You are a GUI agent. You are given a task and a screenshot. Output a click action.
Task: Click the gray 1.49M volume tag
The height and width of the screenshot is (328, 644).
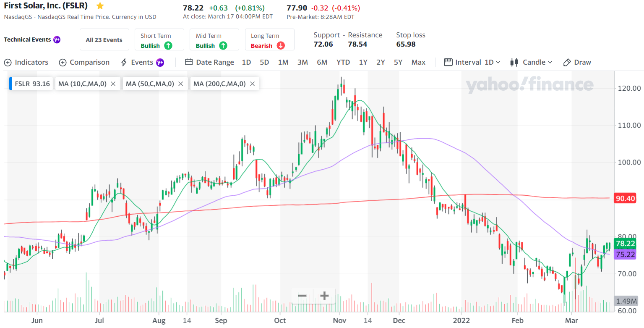626,301
